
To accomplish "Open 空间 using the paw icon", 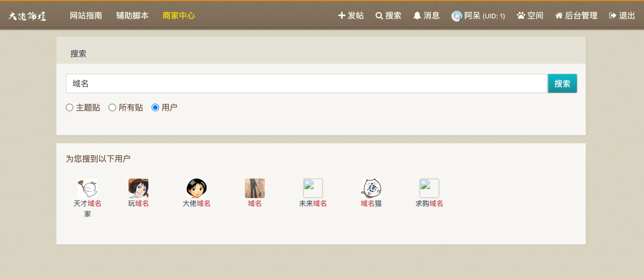I will point(521,15).
